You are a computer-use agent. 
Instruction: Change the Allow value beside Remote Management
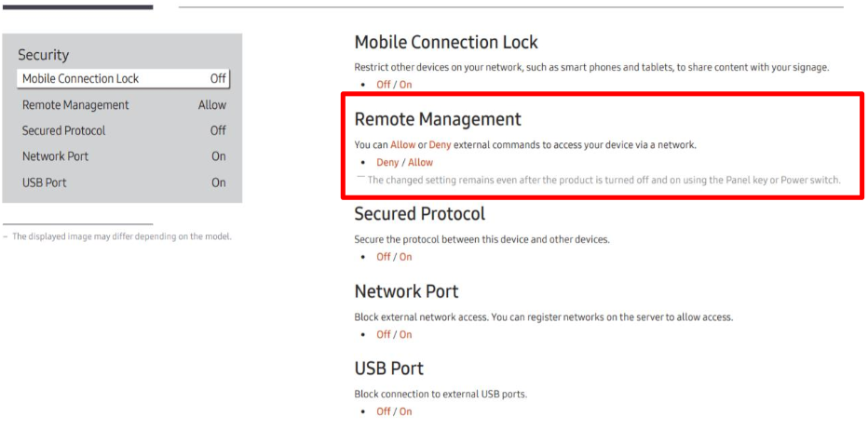212,105
